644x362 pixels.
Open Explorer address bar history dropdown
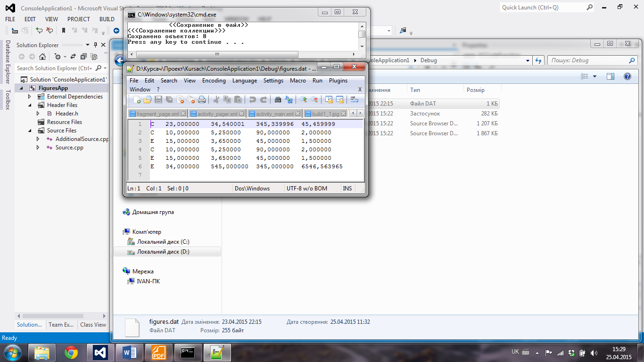point(528,60)
